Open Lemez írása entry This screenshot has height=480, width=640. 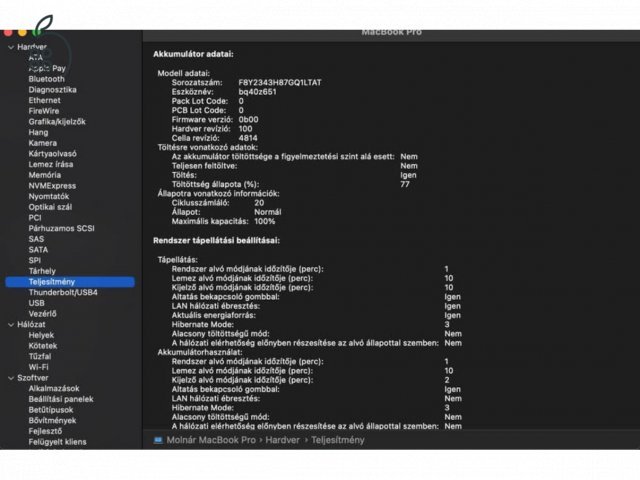point(51,164)
